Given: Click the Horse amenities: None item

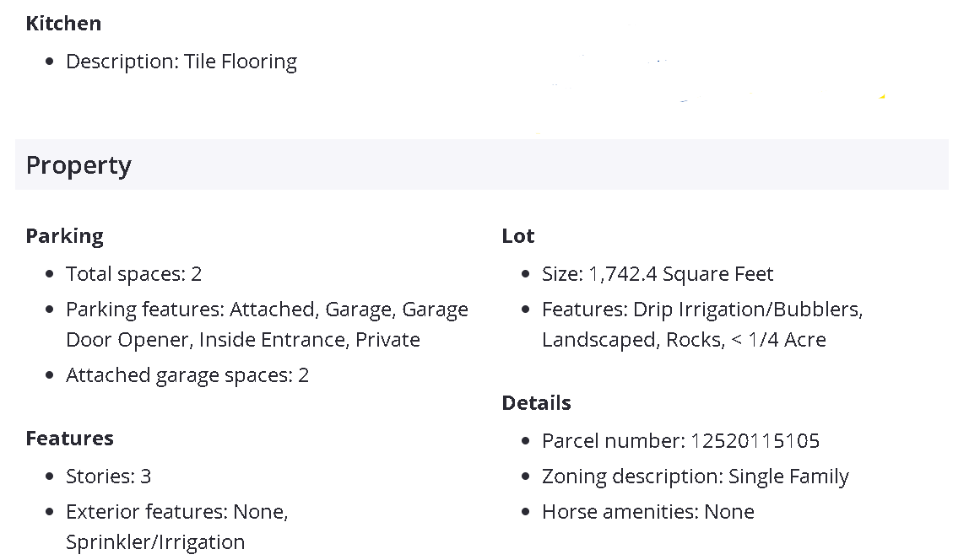Looking at the screenshot, I should (x=647, y=512).
